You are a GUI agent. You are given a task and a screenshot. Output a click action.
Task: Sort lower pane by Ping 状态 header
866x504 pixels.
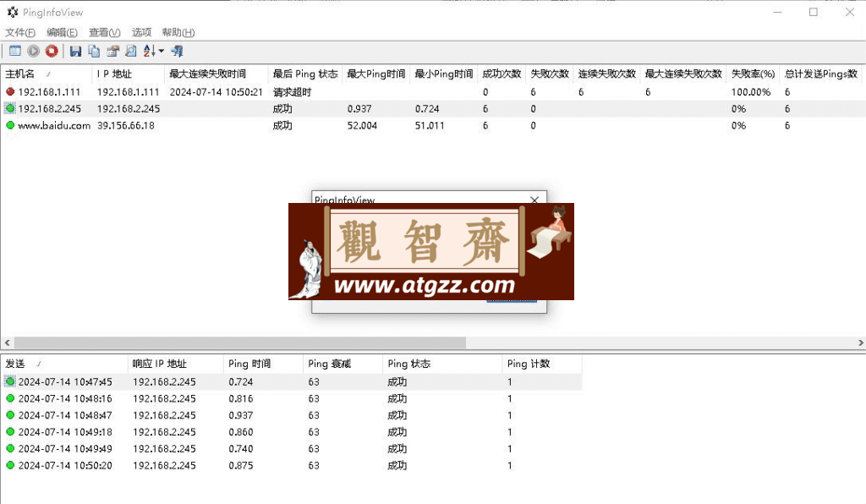pos(442,364)
